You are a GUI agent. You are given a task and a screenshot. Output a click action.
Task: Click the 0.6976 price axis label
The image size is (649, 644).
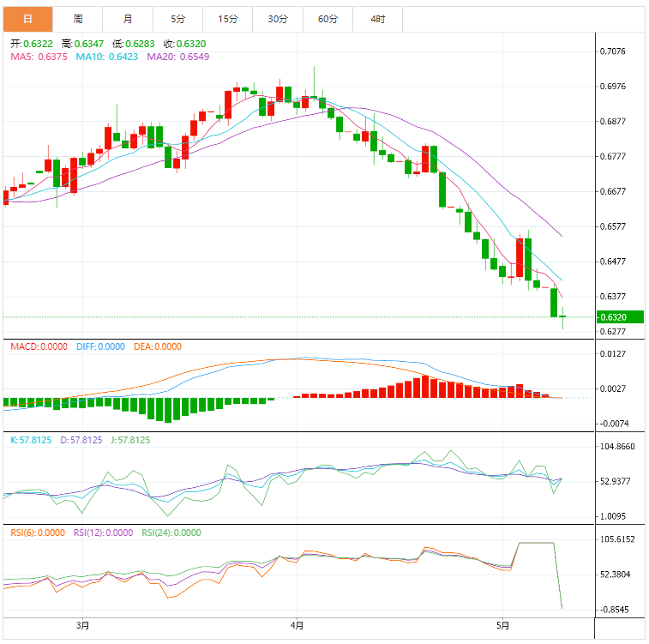coord(613,87)
